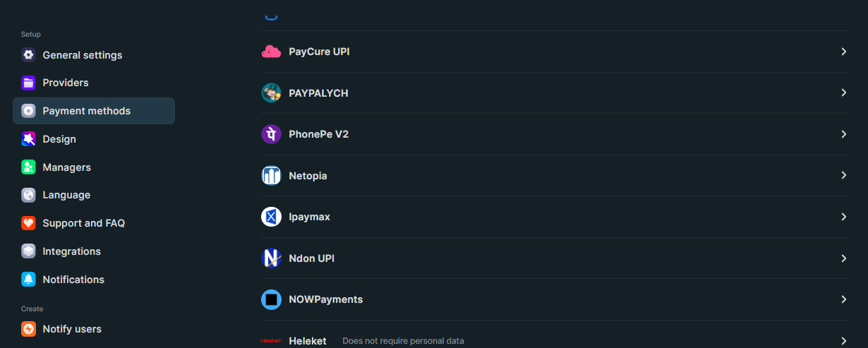Select Payment methods in sidebar
This screenshot has height=348, width=868.
pyautogui.click(x=94, y=111)
